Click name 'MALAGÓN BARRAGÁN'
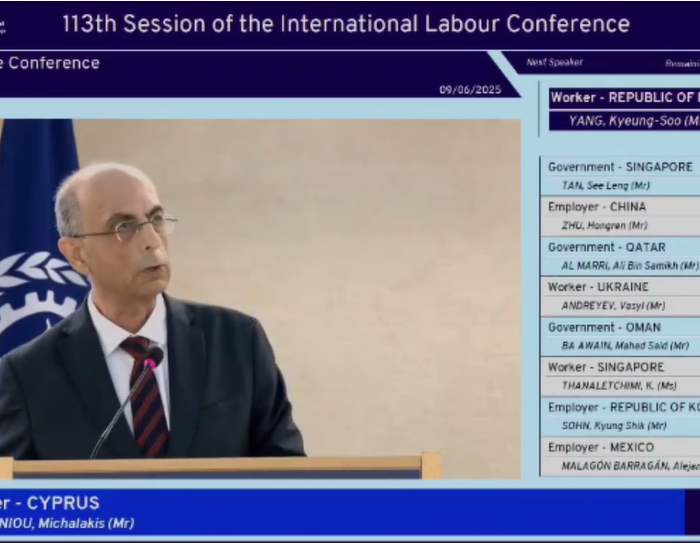Screen dimensions: 700x543 coord(615,466)
